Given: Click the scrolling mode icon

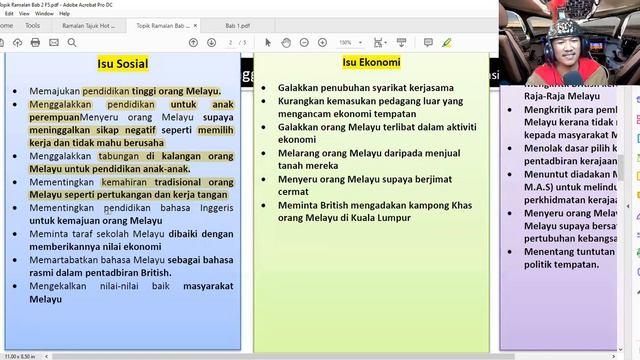Looking at the screenshot, I should coord(402,42).
